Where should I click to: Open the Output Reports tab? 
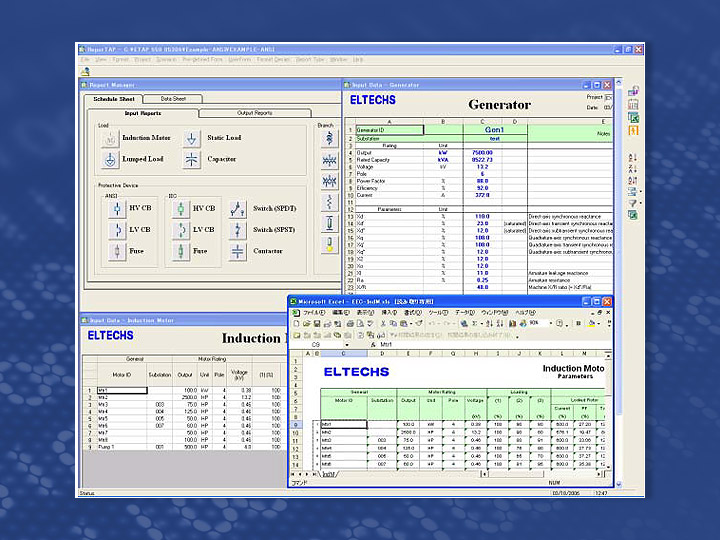click(254, 113)
